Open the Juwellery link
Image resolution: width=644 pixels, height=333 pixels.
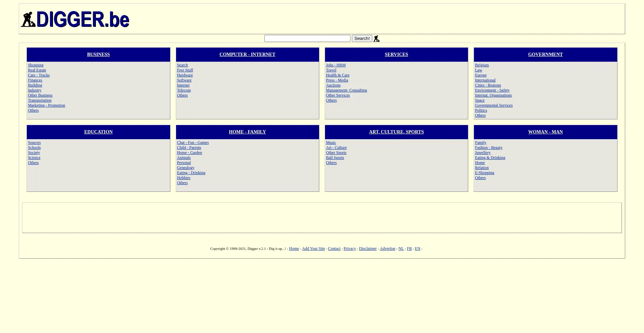(x=483, y=153)
